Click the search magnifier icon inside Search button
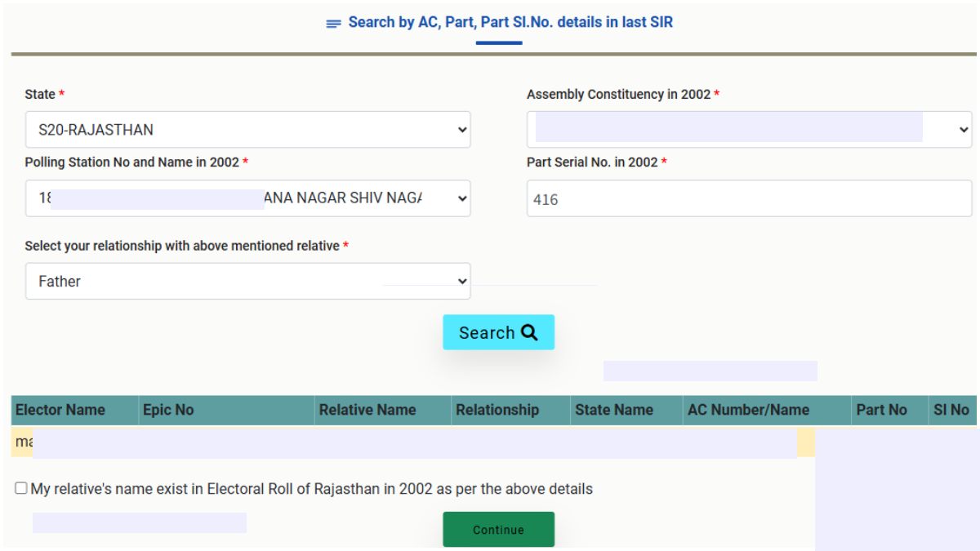The image size is (980, 551). point(529,332)
